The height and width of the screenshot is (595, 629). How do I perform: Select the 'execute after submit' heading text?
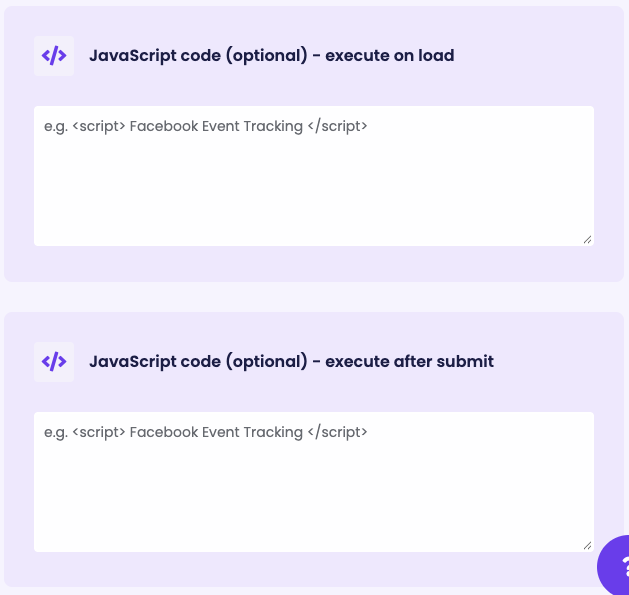409,361
